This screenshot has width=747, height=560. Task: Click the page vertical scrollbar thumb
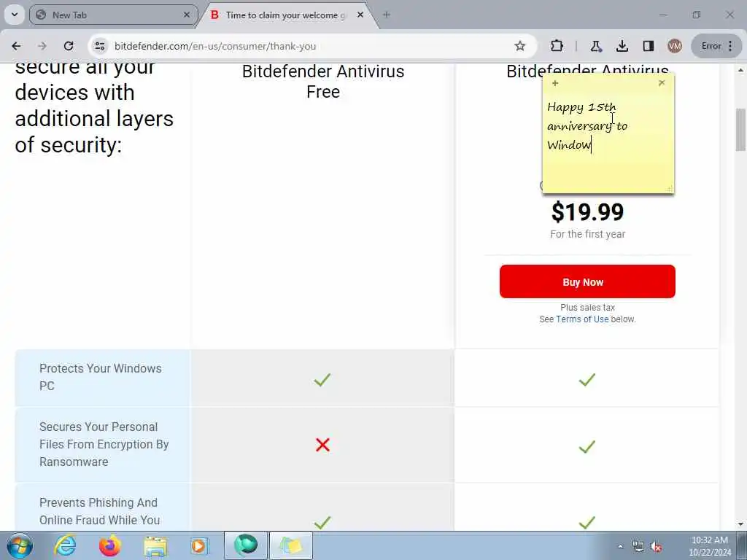(x=741, y=130)
